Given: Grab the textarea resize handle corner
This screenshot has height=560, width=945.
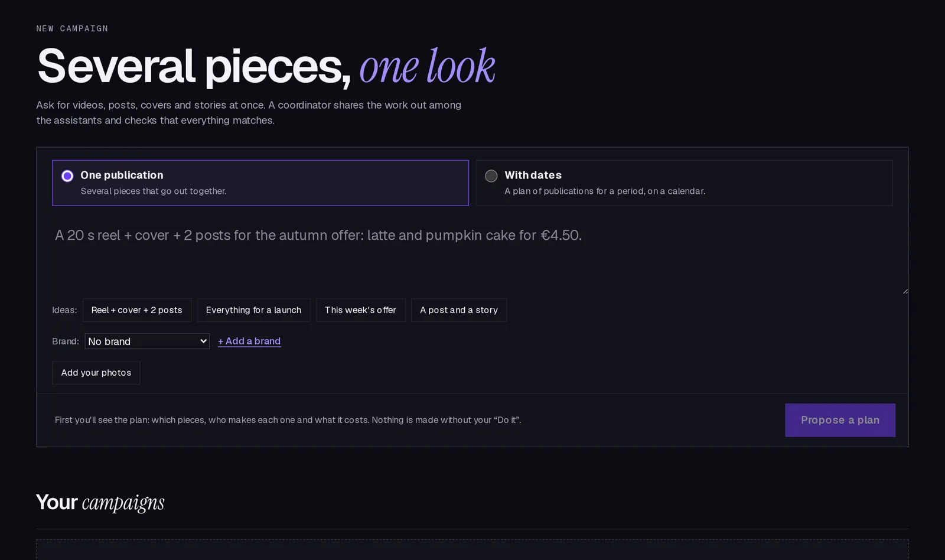Looking at the screenshot, I should [905, 291].
